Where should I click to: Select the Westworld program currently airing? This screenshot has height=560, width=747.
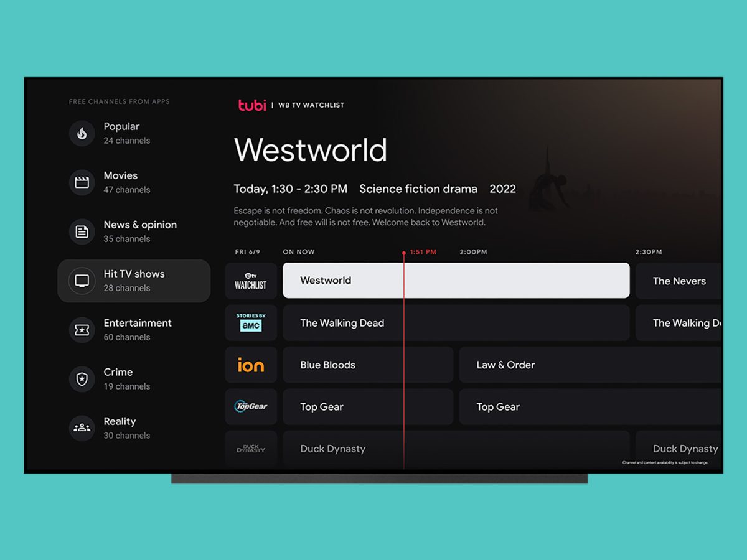[456, 281]
